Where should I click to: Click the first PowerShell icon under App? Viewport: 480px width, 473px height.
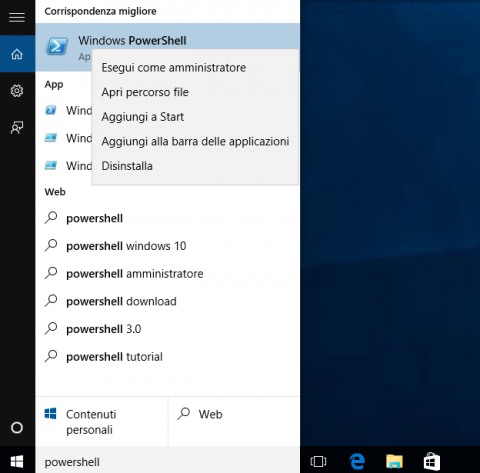(x=51, y=110)
